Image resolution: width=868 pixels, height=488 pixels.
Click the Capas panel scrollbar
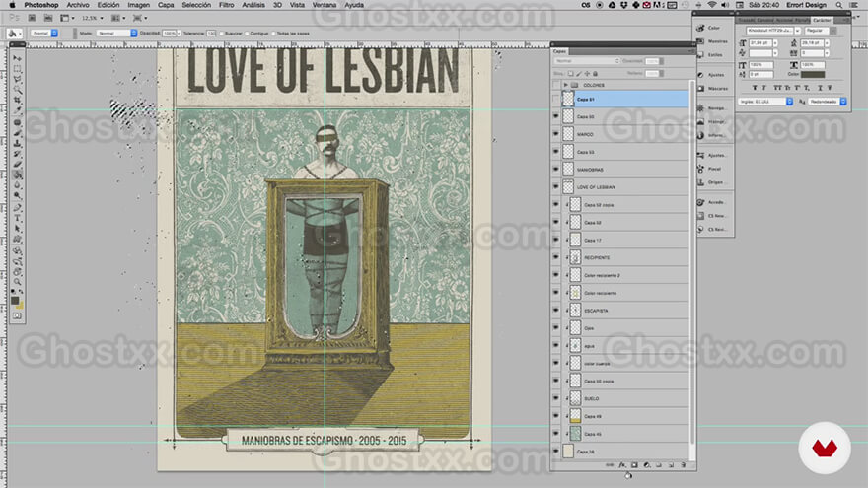pyautogui.click(x=692, y=263)
